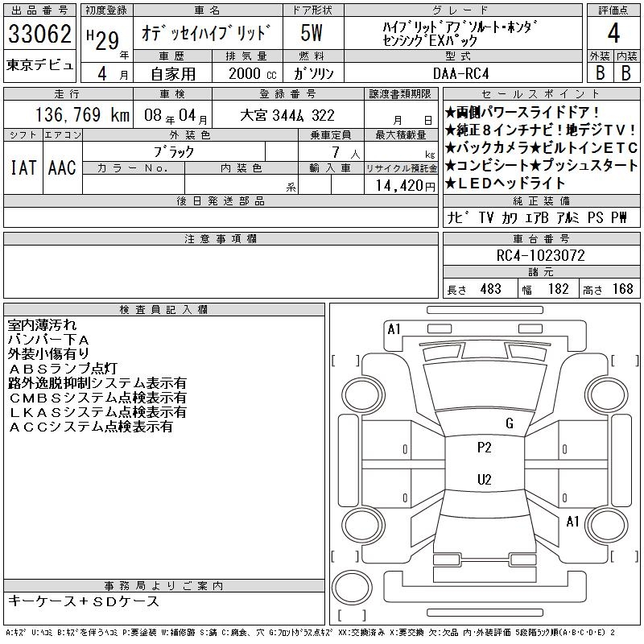Click the grade text "ハイブリッドアブソルート・ホンダセンシングEXパック"
This screenshot has height=644, width=644.
click(x=460, y=33)
